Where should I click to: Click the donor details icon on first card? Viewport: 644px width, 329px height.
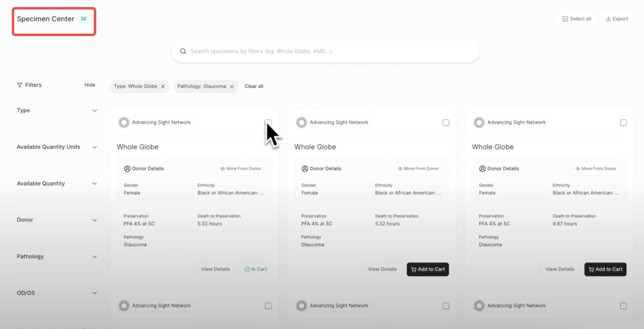(x=127, y=168)
